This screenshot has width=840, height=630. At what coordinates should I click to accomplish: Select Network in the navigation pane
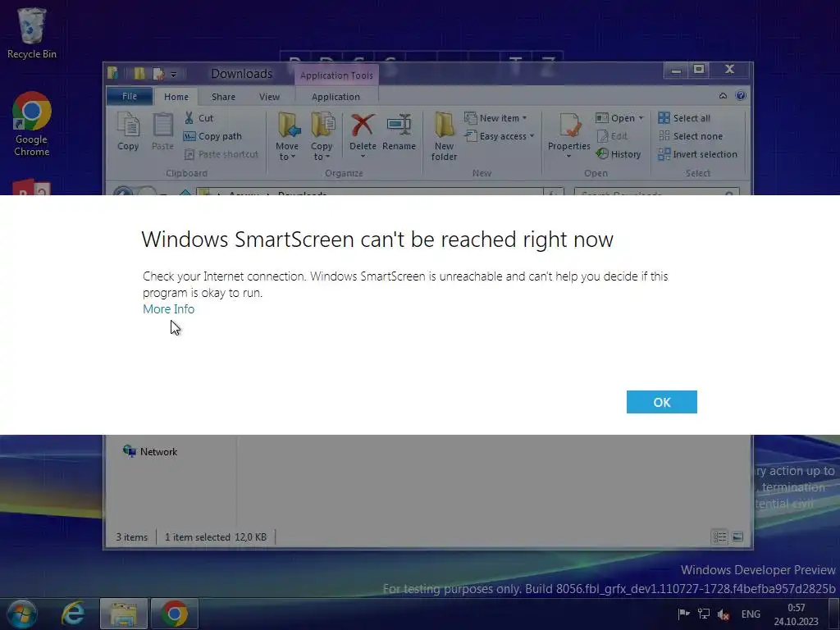[x=150, y=452]
